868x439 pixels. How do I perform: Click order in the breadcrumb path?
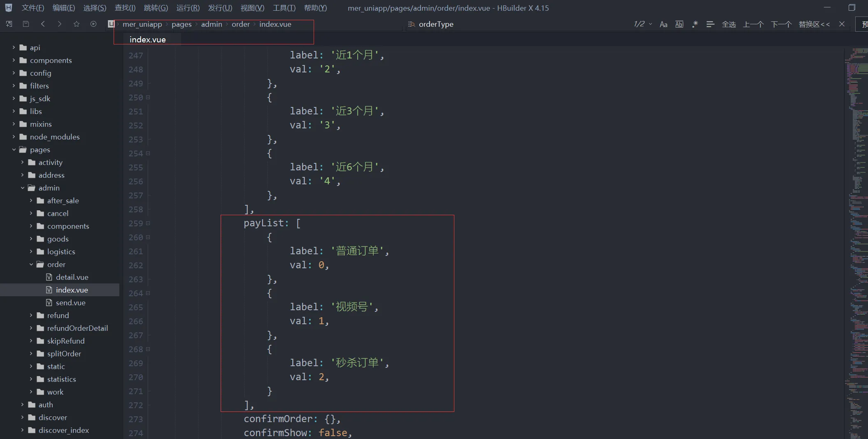tap(240, 24)
